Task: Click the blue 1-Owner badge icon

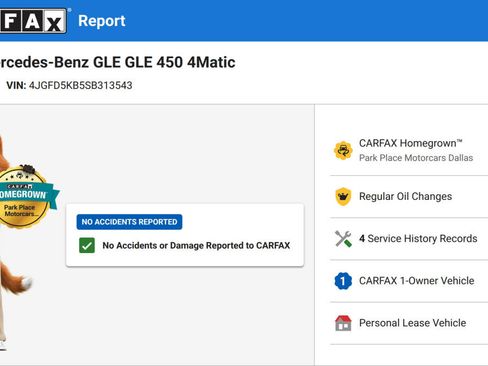Action: point(343,281)
